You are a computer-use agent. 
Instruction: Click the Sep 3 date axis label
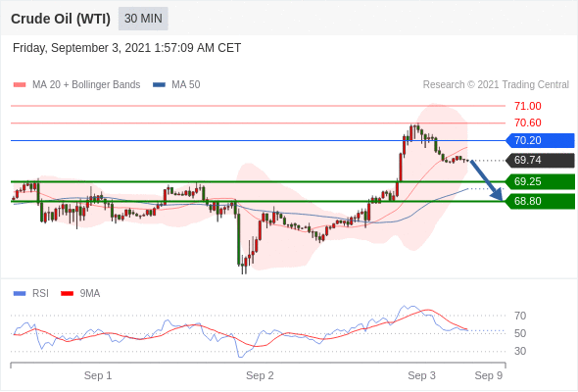click(421, 375)
